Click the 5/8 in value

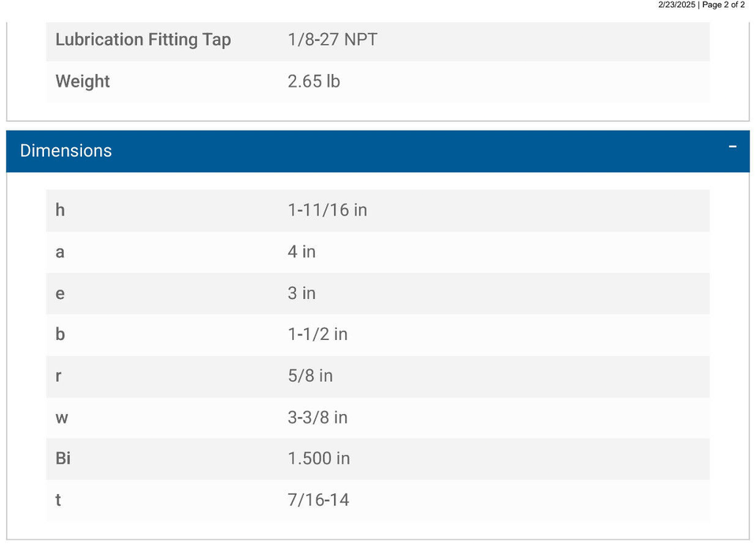(x=310, y=376)
